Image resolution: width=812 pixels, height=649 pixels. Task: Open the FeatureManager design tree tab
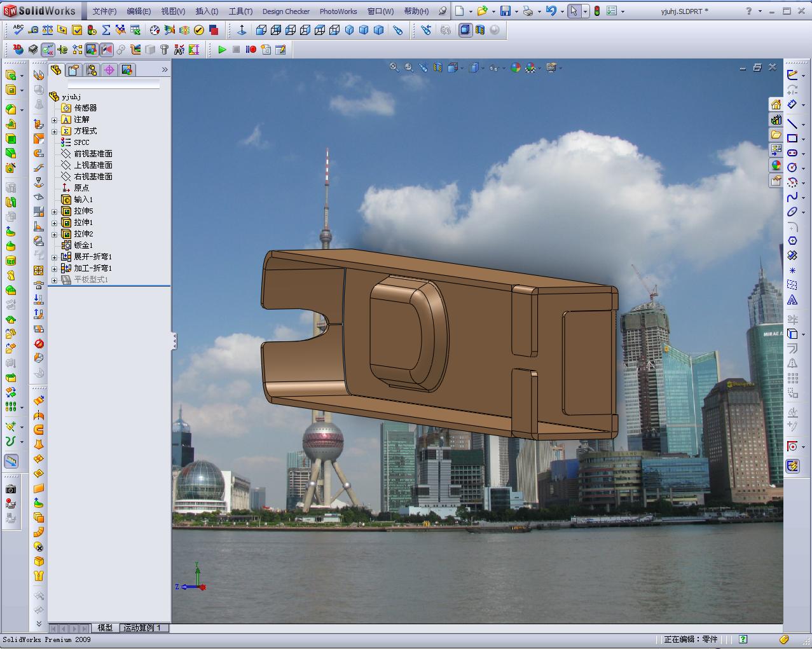pyautogui.click(x=56, y=70)
